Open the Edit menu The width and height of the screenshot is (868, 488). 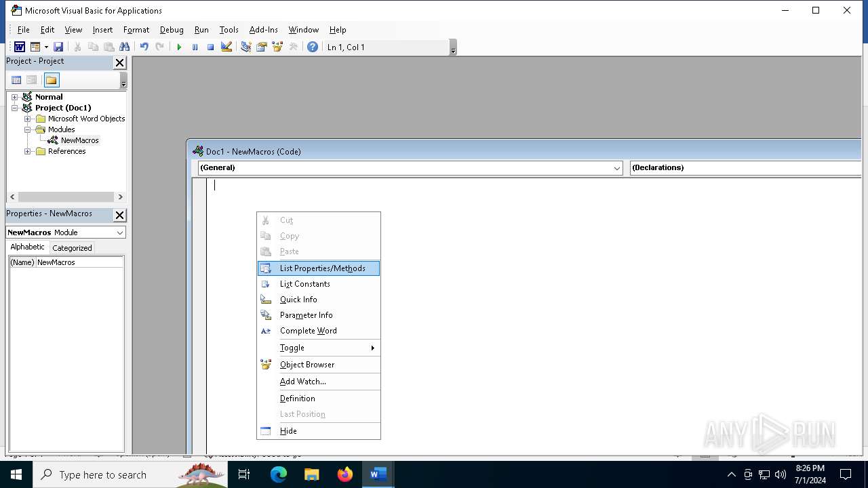pyautogui.click(x=47, y=30)
